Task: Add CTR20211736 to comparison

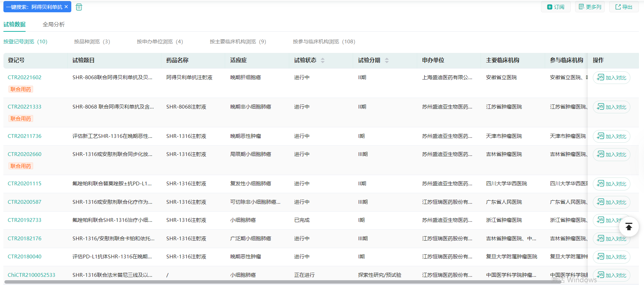Action: [612, 137]
